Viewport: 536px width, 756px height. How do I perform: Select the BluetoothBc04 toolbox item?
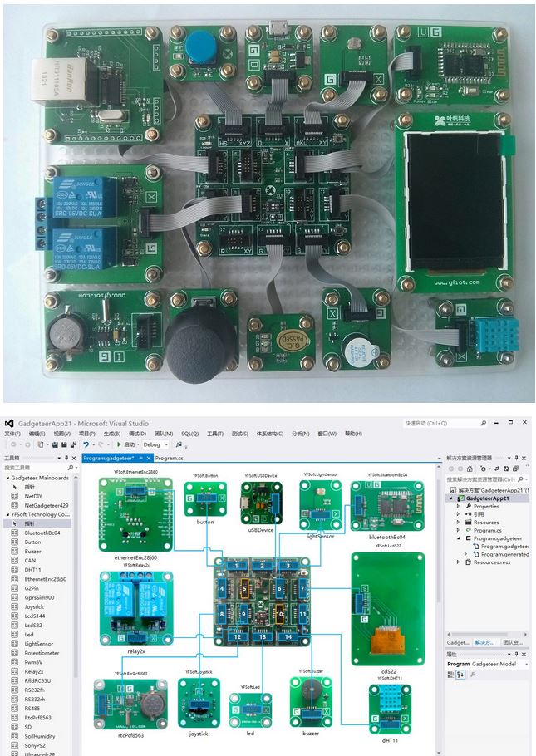coord(42,533)
